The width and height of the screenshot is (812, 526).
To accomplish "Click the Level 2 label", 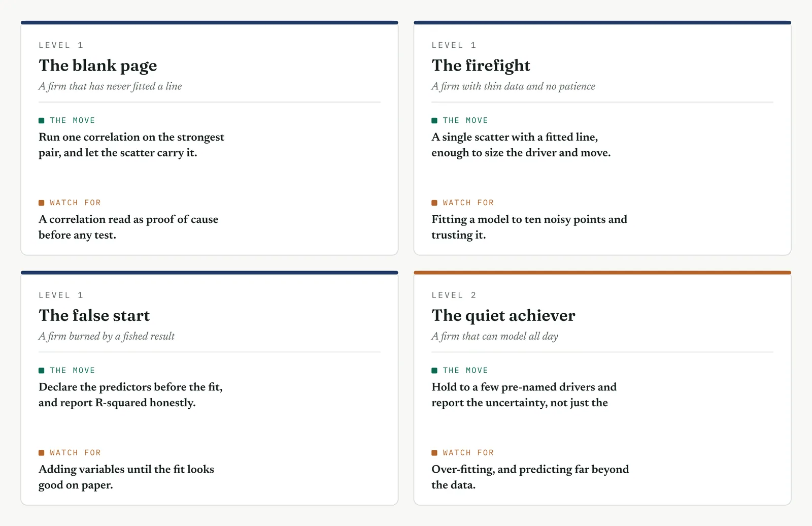I will click(x=454, y=295).
